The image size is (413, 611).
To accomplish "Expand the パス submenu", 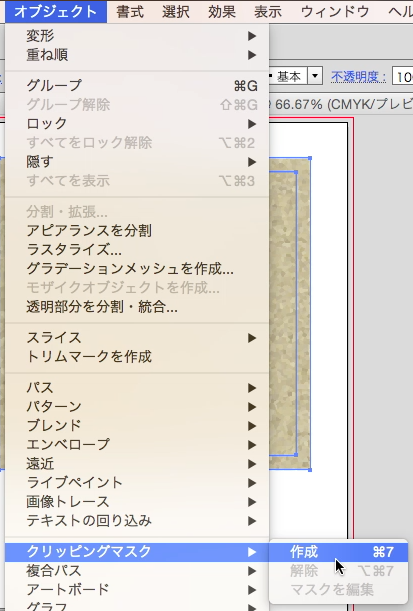I will point(137,388).
